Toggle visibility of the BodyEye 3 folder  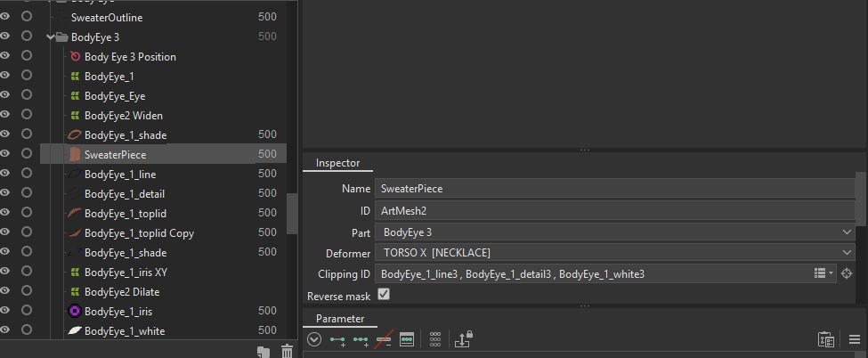[5, 36]
